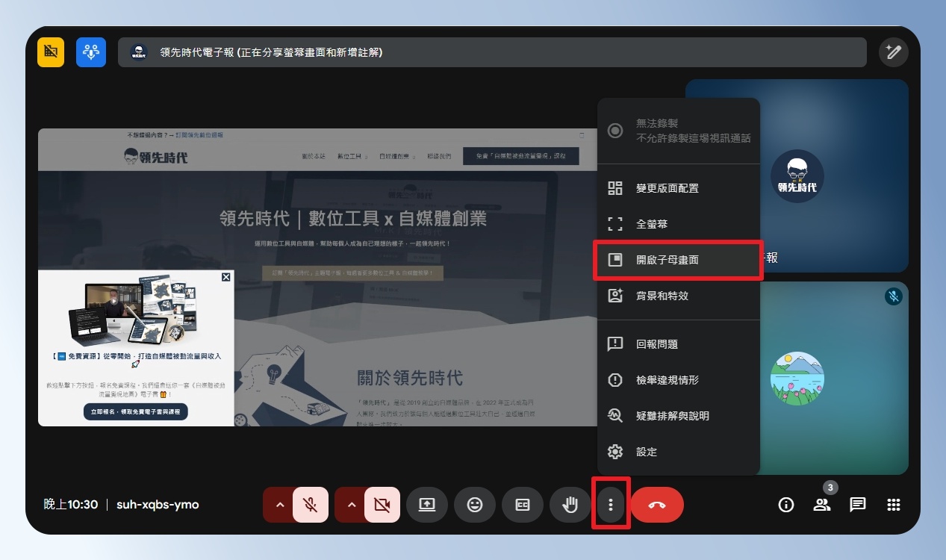
Task: Click the 晚上10:30 clock text
Action: tap(71, 505)
